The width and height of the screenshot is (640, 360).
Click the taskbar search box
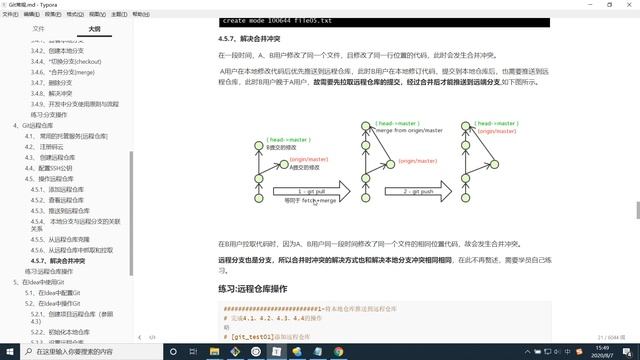(x=91, y=351)
